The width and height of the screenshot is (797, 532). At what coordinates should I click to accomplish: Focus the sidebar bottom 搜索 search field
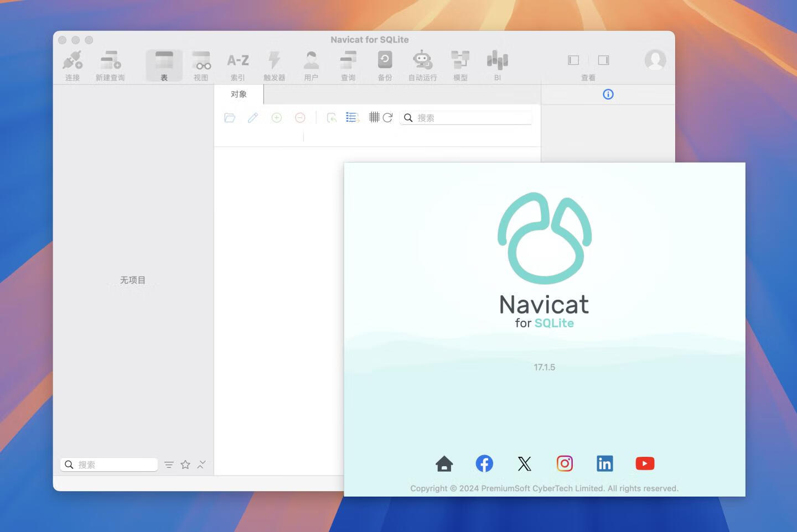point(109,465)
